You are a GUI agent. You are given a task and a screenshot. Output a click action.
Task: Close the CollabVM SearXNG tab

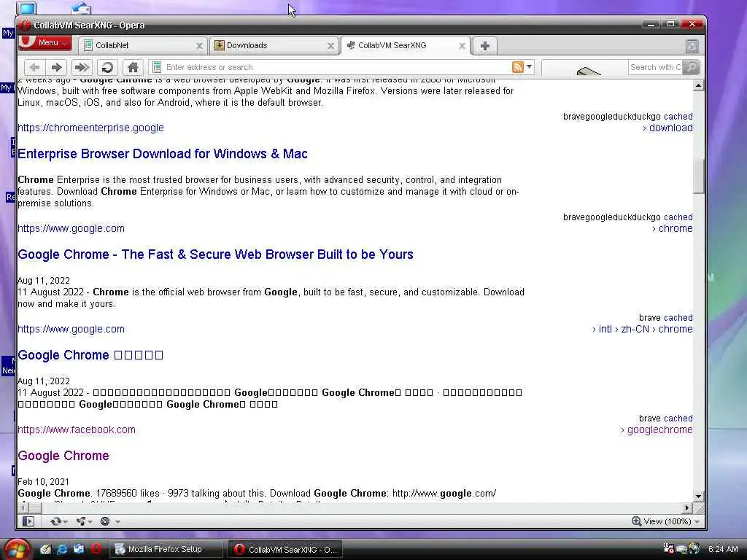pos(462,46)
